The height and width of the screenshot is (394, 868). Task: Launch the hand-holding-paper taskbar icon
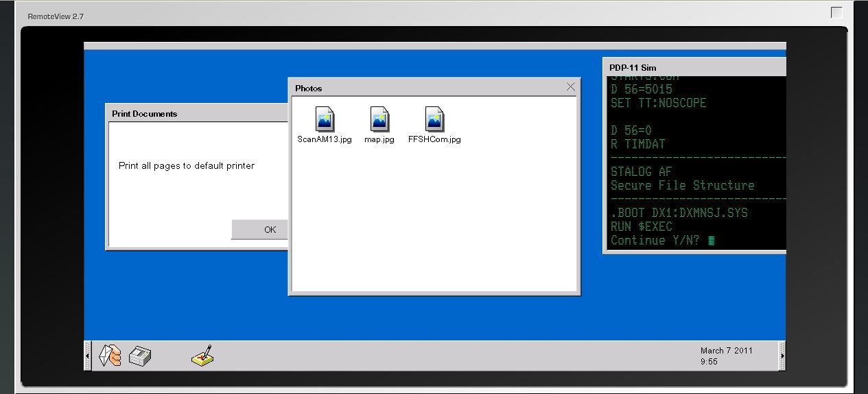pyautogui.click(x=110, y=356)
